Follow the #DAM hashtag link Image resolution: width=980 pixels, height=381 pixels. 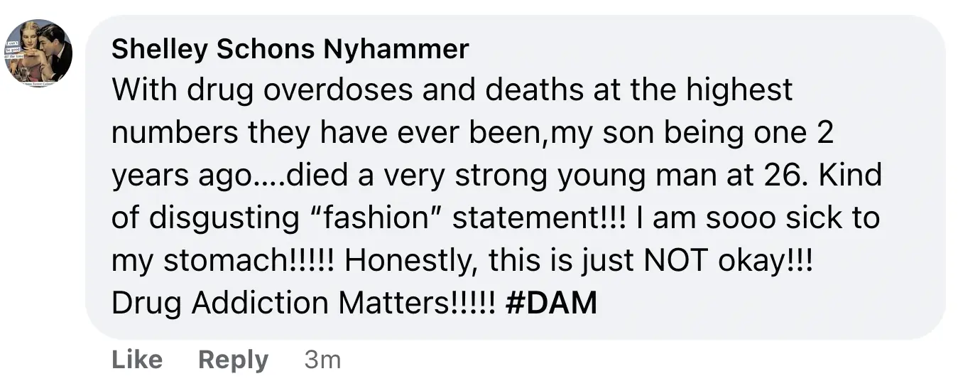click(x=551, y=304)
